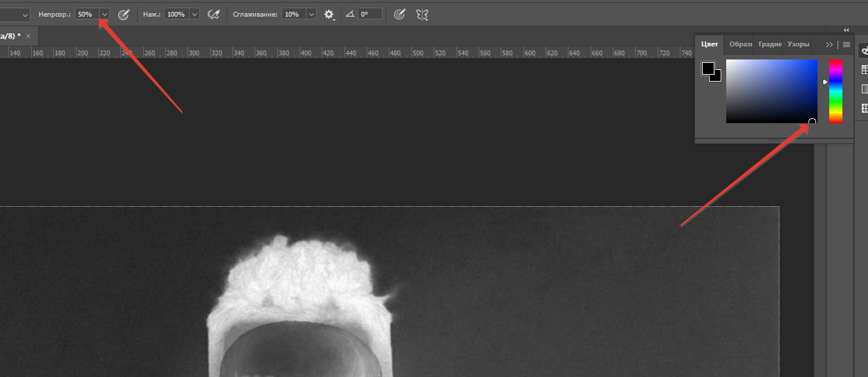
Task: Open the Flow (Наж.) dropdown arrow
Action: coord(194,14)
